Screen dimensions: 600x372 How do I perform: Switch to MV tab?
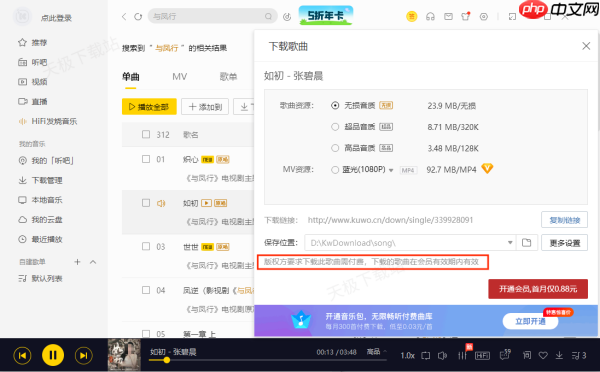(x=179, y=77)
